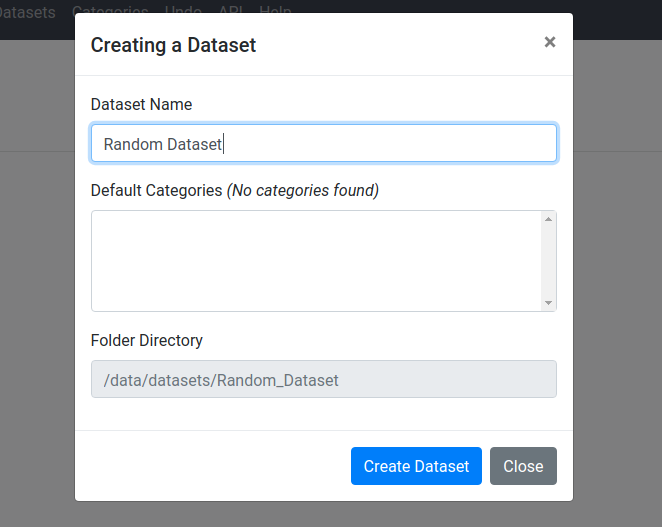662x527 pixels.
Task: Click the Dataset Name text field
Action: [323, 143]
